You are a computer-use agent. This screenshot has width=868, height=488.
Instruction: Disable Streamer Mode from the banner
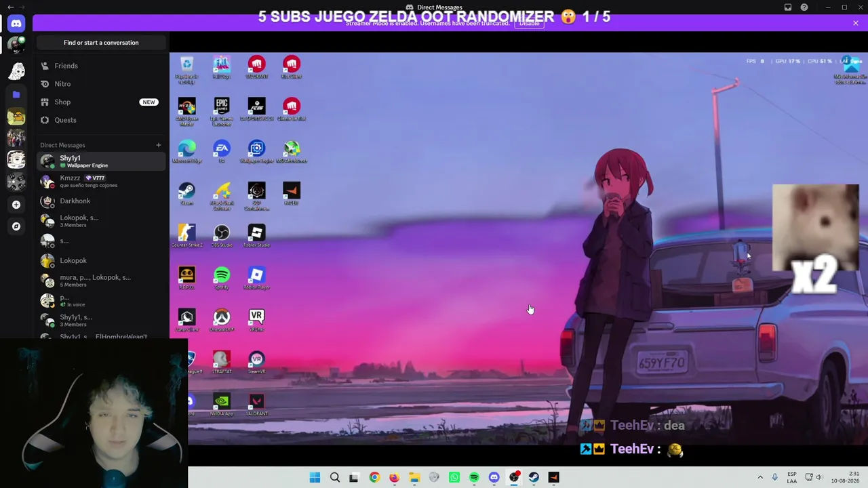[x=529, y=23]
